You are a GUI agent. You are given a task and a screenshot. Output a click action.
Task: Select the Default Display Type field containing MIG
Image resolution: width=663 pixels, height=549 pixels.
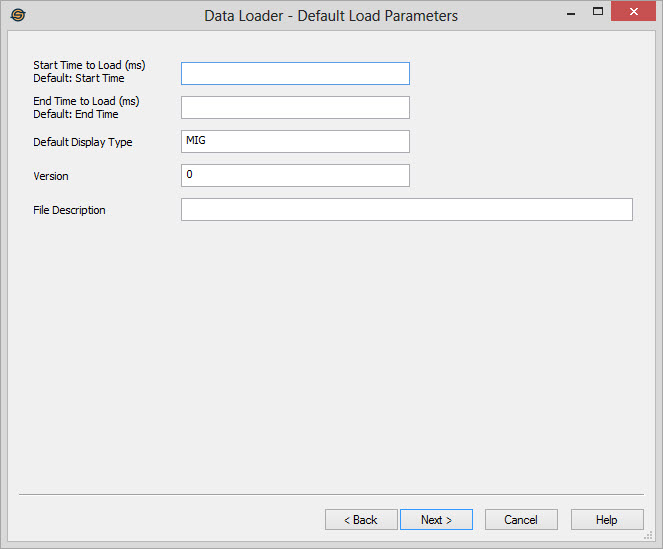[x=295, y=141]
